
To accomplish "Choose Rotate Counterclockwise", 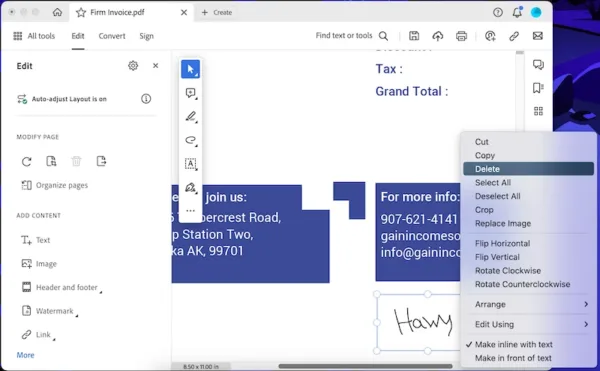I will pos(528,284).
